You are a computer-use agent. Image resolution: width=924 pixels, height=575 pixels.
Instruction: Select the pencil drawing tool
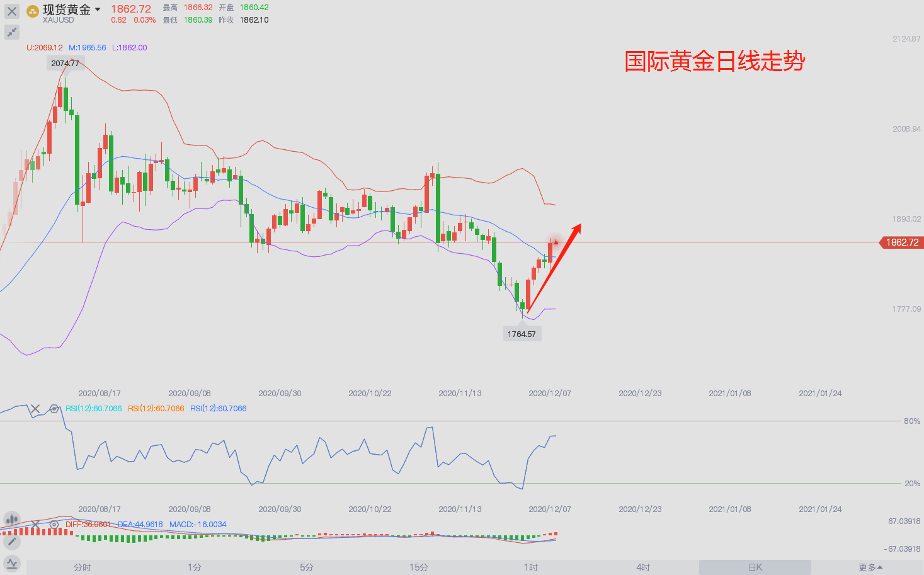click(x=12, y=542)
